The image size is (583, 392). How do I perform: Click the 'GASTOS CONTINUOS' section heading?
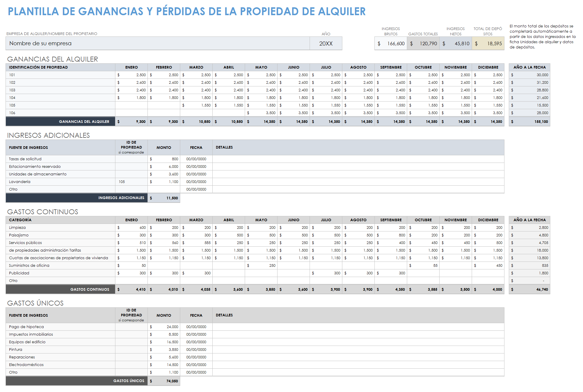point(43,212)
